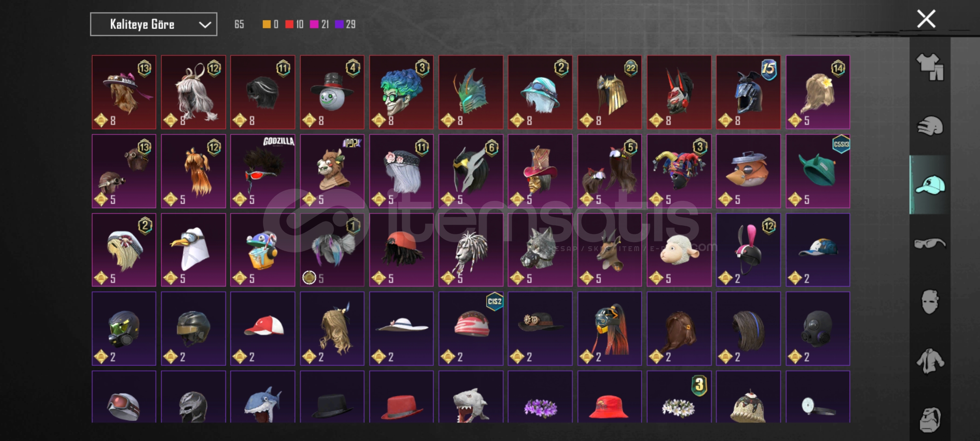Viewport: 980px width, 441px height.
Task: Close the inventory with the X
Action: pyautogui.click(x=926, y=19)
